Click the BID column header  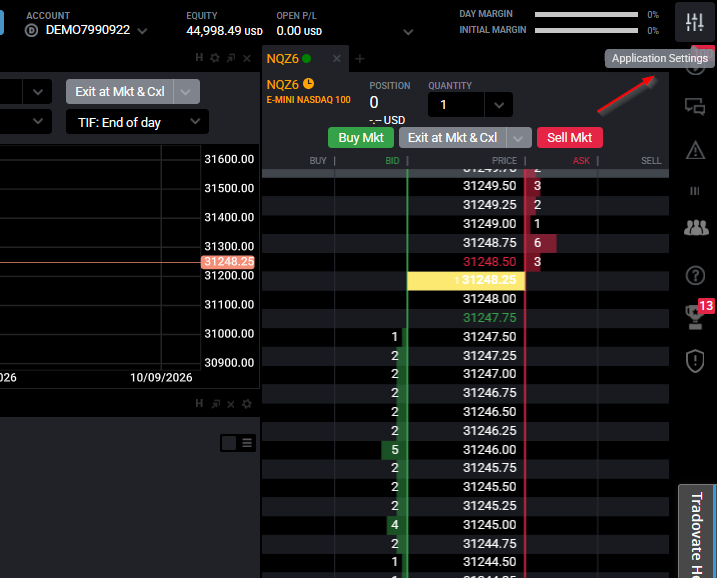point(392,161)
